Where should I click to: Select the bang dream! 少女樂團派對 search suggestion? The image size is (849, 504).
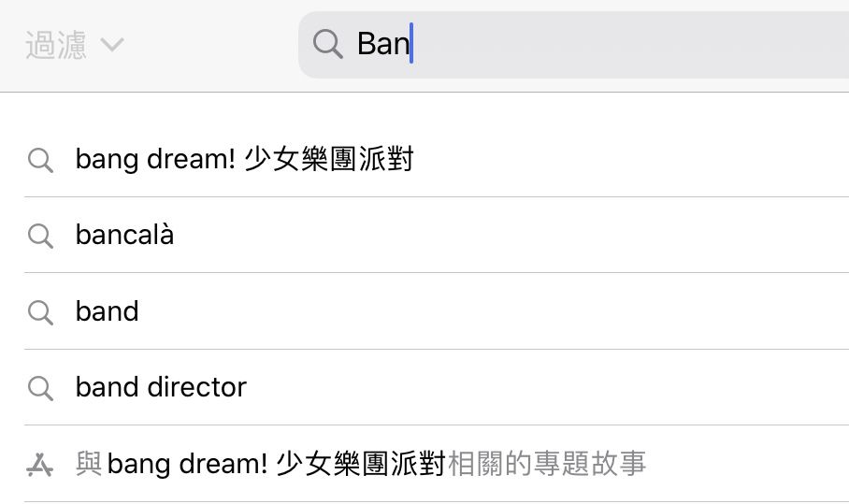[243, 160]
